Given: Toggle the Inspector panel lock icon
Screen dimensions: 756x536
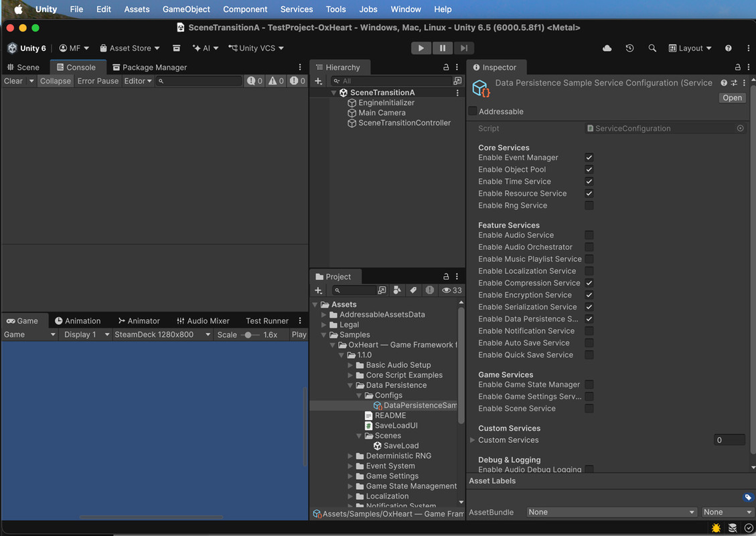Looking at the screenshot, I should pos(737,68).
